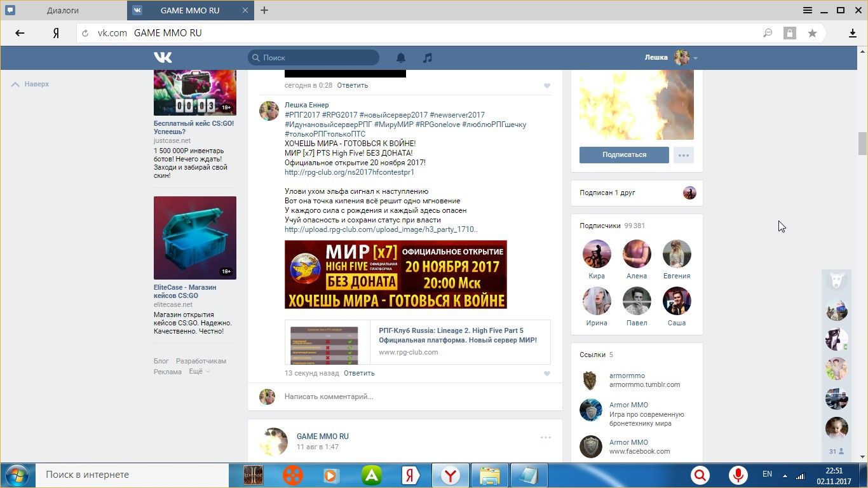868x488 pixels.
Task: Open the EliteCase blue chest ad image
Action: pyautogui.click(x=195, y=238)
